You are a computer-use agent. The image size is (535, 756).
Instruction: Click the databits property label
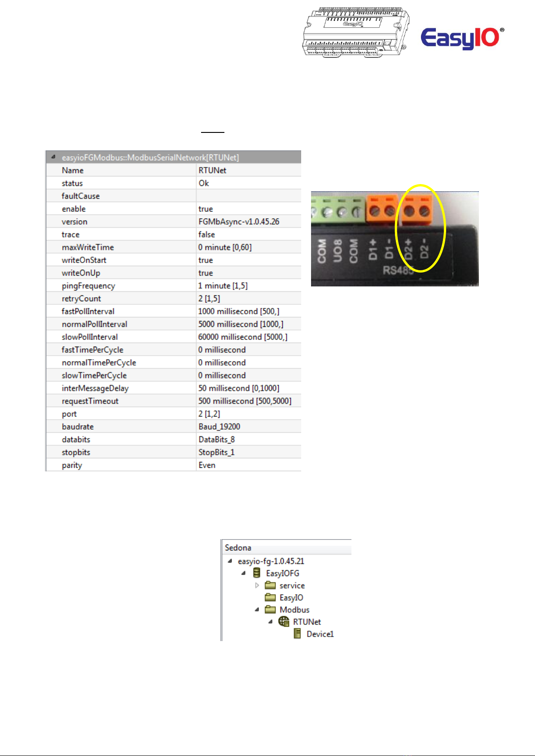[x=76, y=440]
